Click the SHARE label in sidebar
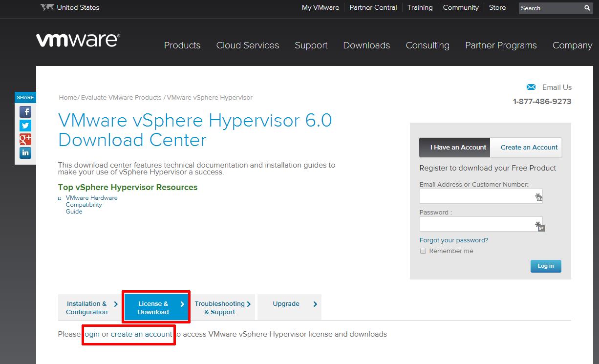The image size is (599, 364). (25, 98)
